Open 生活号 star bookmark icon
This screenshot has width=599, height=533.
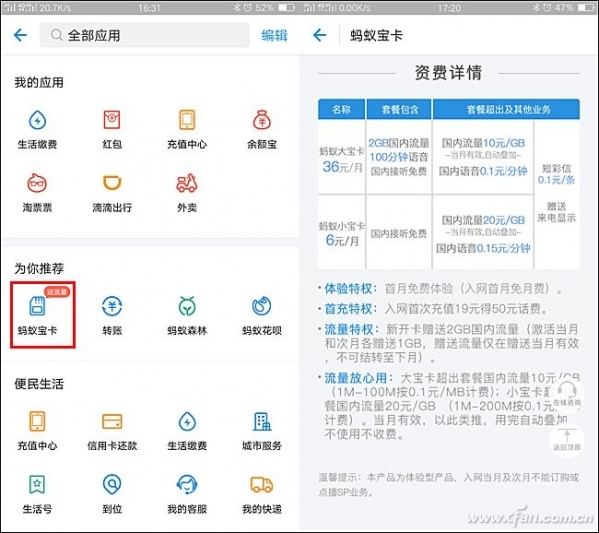[37, 494]
